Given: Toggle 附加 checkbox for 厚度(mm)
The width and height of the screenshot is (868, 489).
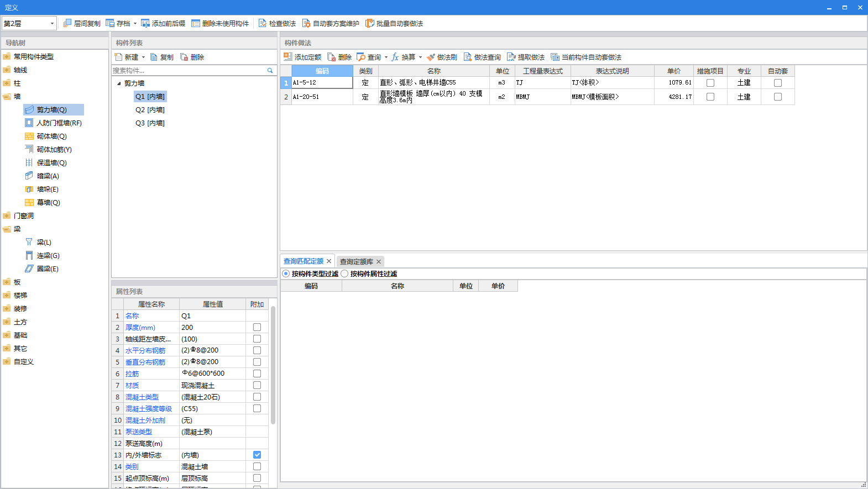Looking at the screenshot, I should tap(257, 327).
